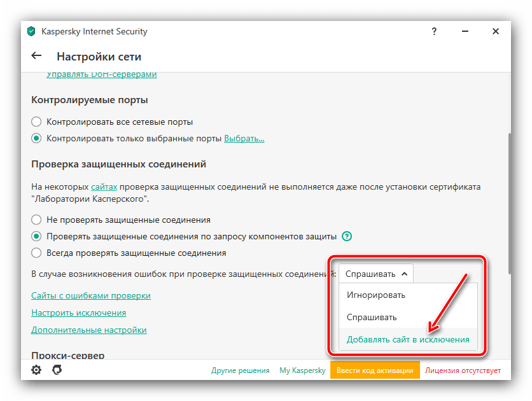Click the vertical scrollbar thumb

pos(509,204)
